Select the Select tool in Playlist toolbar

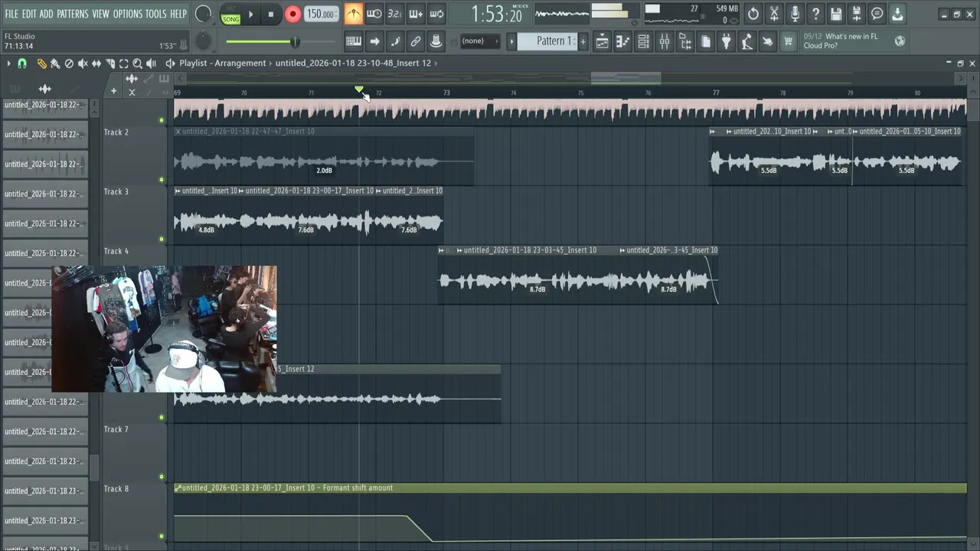coord(123,64)
